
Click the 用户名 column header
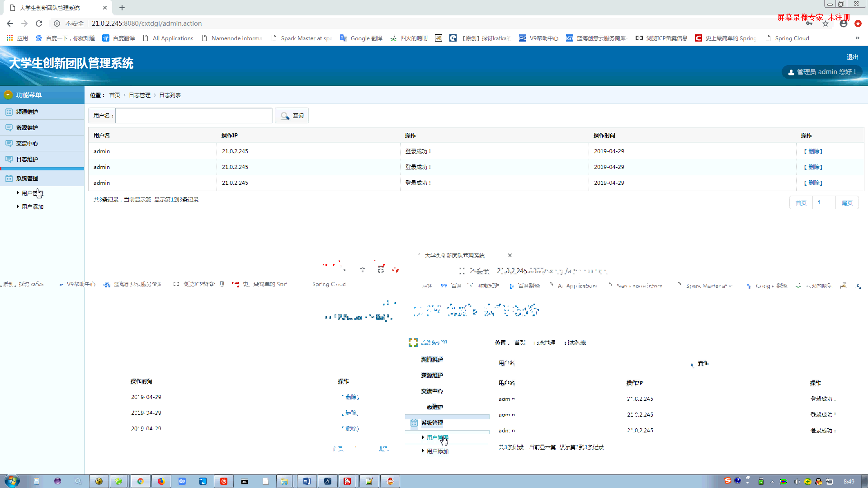point(102,135)
